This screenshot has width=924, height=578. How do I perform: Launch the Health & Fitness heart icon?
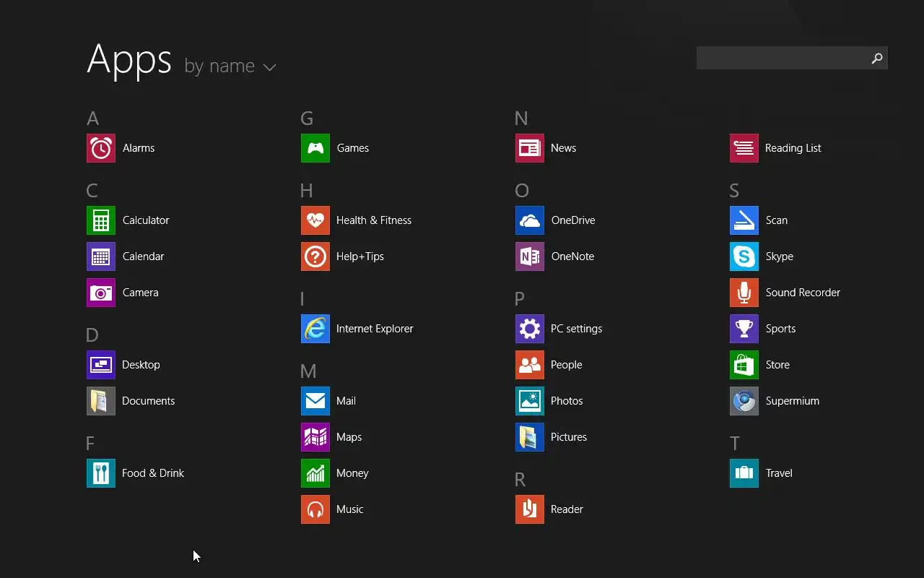[315, 220]
